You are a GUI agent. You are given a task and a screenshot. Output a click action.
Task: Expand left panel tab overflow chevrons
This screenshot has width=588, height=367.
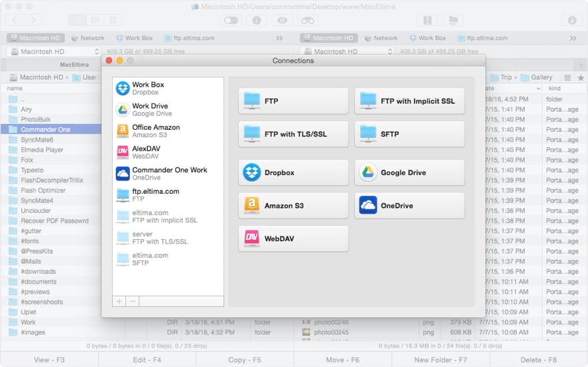pos(279,38)
